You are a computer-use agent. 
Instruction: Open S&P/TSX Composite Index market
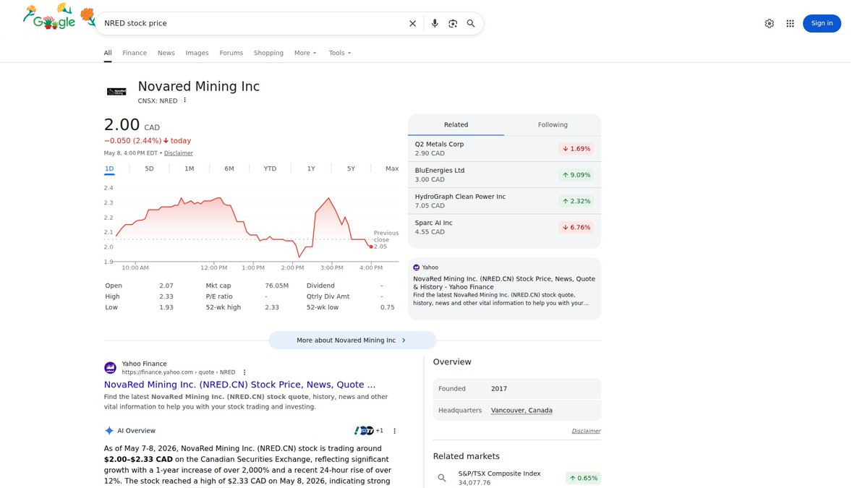499,474
